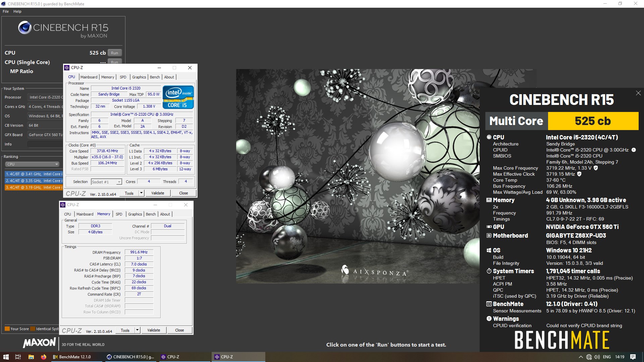Click Close button in upper CPU-Z window
This screenshot has width=644, height=362.
pyautogui.click(x=183, y=193)
